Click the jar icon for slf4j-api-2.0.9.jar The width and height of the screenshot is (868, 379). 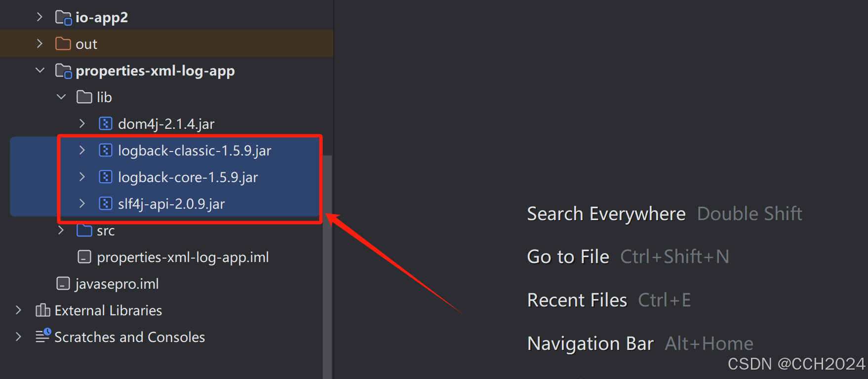(106, 203)
